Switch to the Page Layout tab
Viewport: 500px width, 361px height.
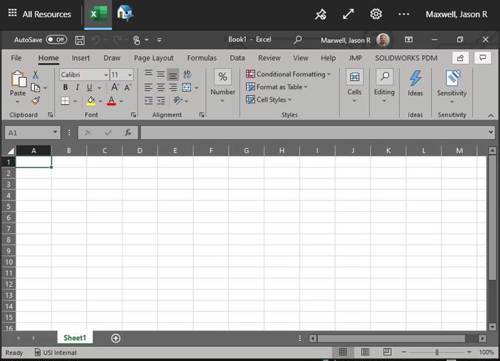[x=154, y=58]
